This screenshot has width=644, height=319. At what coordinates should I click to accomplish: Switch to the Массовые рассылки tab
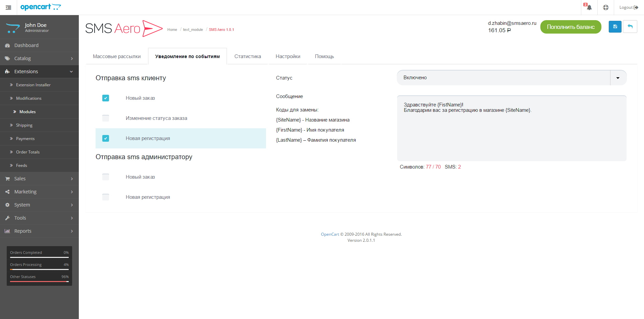coord(117,56)
